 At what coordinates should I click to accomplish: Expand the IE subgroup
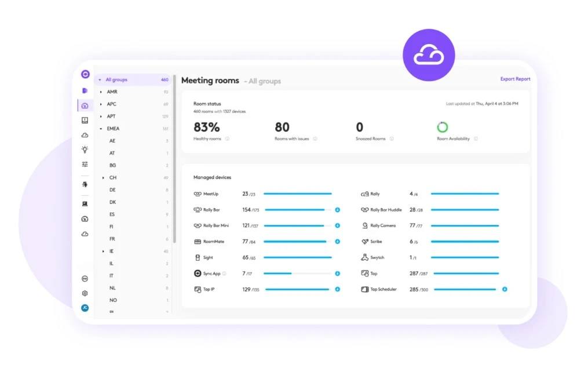pyautogui.click(x=104, y=252)
